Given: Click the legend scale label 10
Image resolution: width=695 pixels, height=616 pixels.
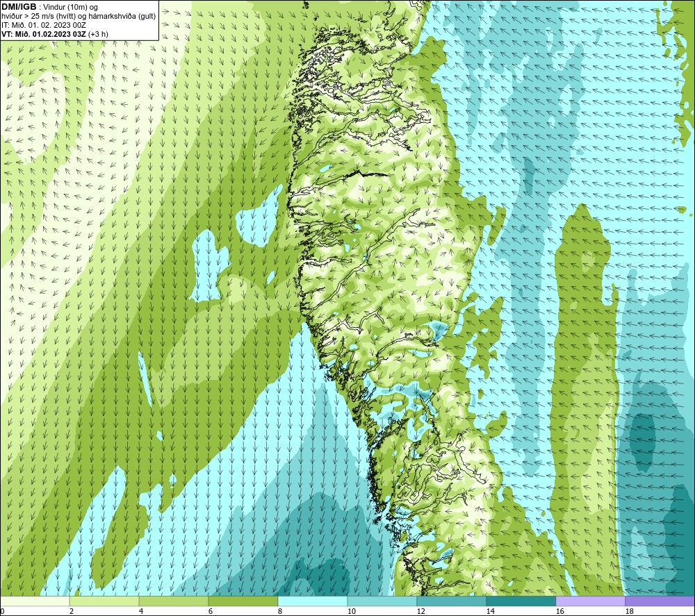Looking at the screenshot, I should tap(351, 612).
